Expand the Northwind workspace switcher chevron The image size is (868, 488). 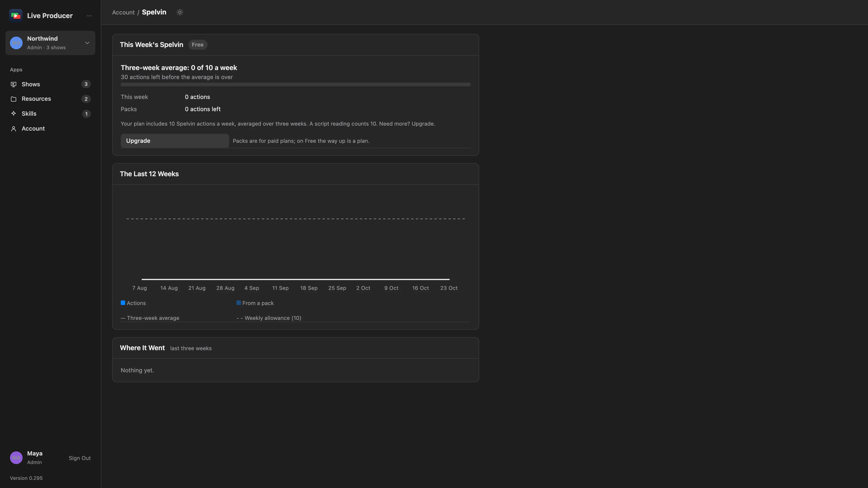(x=87, y=43)
